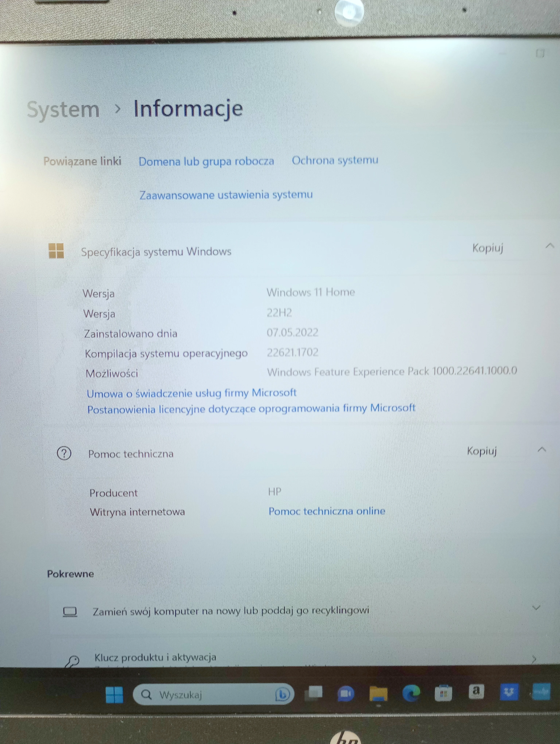Open the Windows Start menu
560x744 pixels.
pyautogui.click(x=114, y=695)
